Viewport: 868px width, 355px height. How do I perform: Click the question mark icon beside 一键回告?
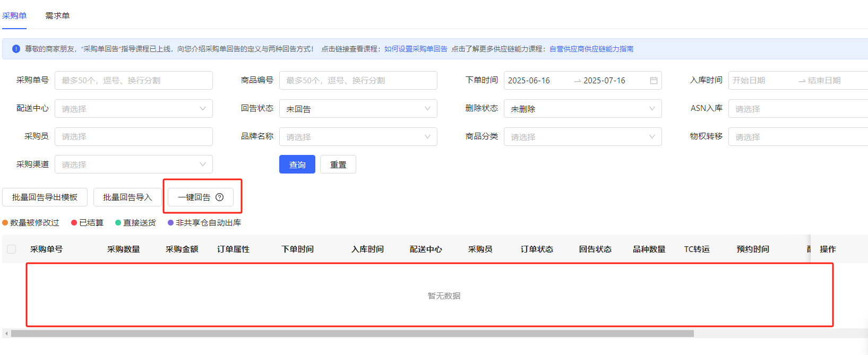(x=220, y=197)
